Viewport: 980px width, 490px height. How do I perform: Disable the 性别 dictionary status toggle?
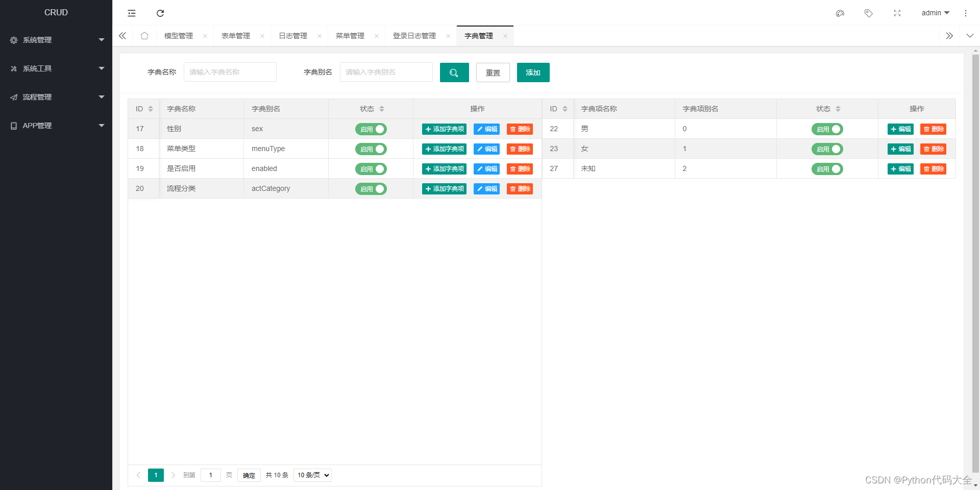(371, 129)
